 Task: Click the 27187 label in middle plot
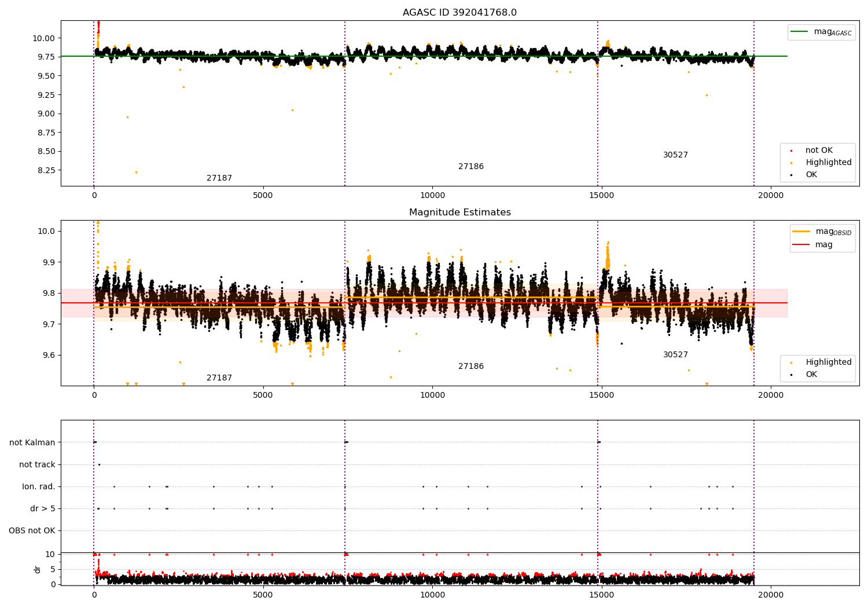[219, 378]
